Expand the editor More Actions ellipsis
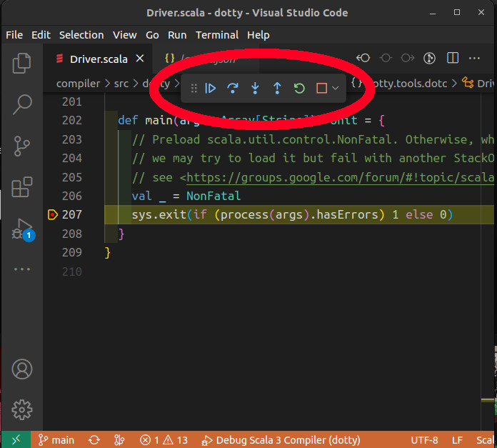This screenshot has width=497, height=448. [x=474, y=59]
